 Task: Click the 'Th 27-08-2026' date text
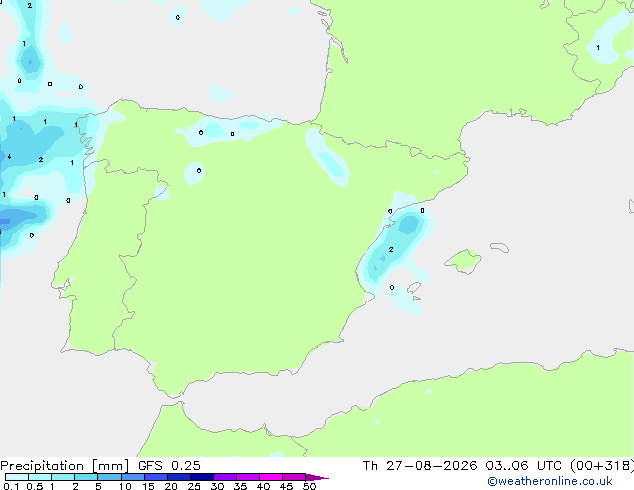pos(420,466)
